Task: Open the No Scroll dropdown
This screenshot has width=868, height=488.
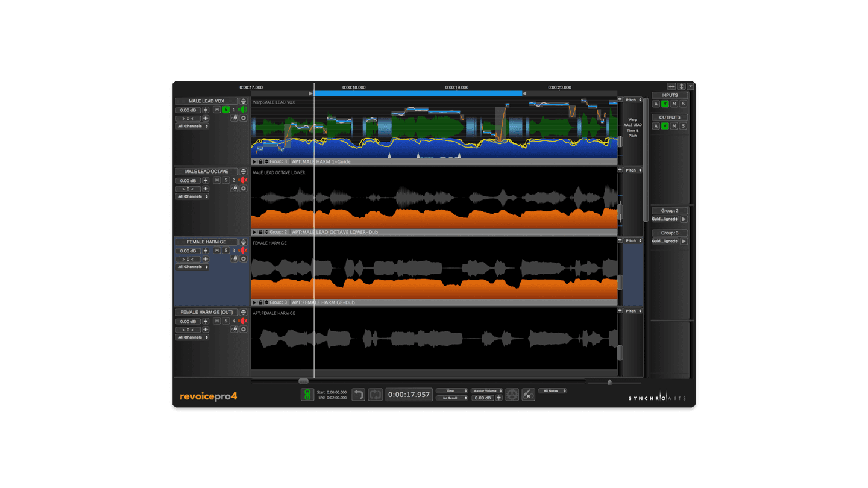Action: [x=451, y=398]
